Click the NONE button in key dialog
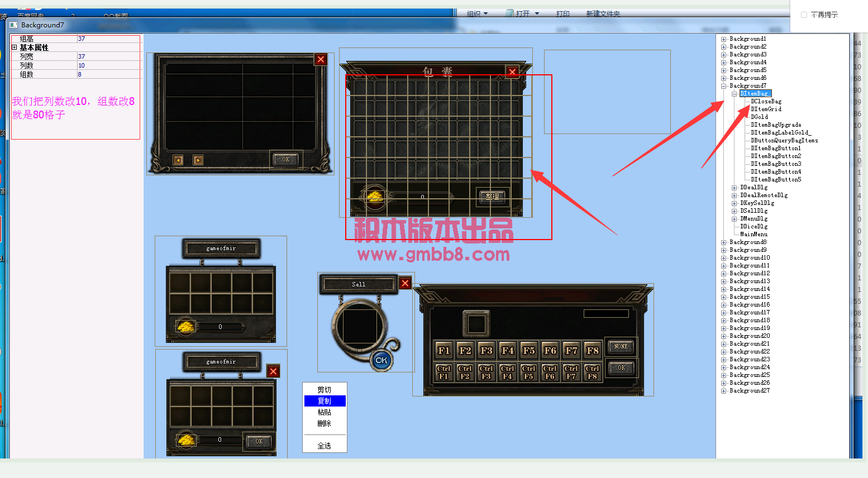Viewport: 868px width, 478px height. click(621, 347)
